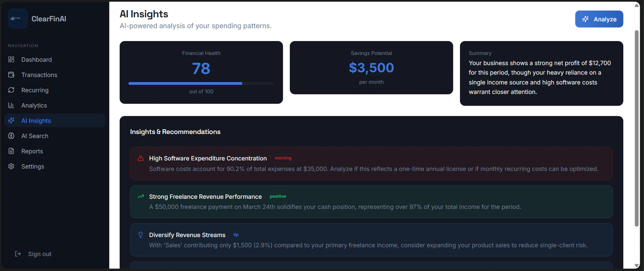Click the software costs 90.2% description text

coord(374,169)
